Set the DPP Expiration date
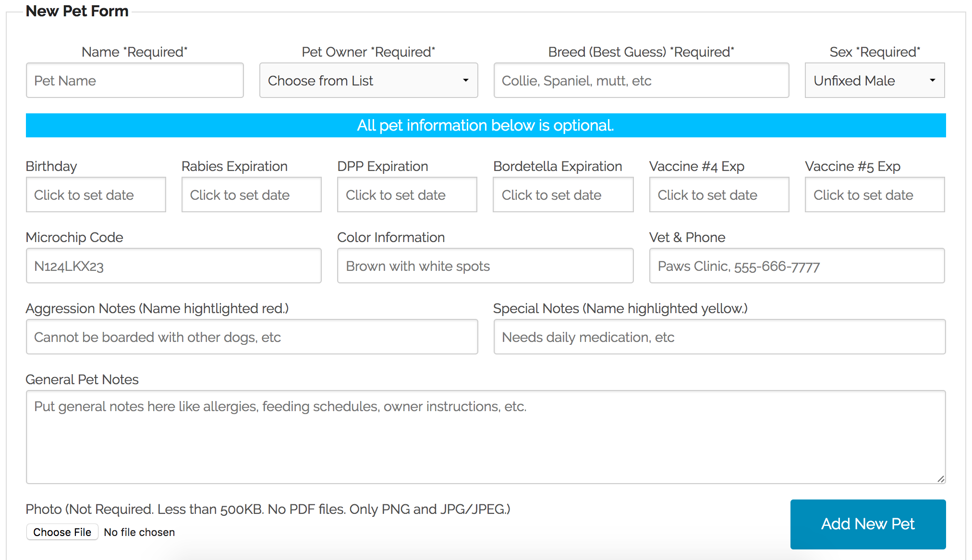The width and height of the screenshot is (972, 560). point(407,195)
